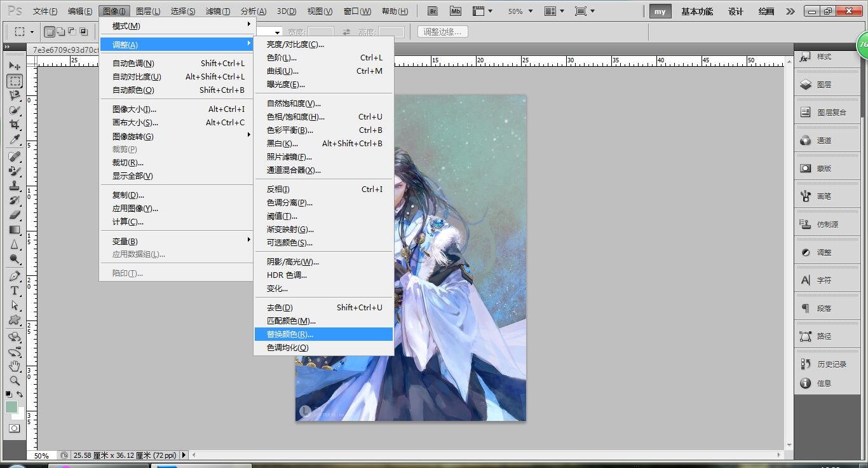
Task: Pick the Eyedropper tool
Action: point(14,139)
